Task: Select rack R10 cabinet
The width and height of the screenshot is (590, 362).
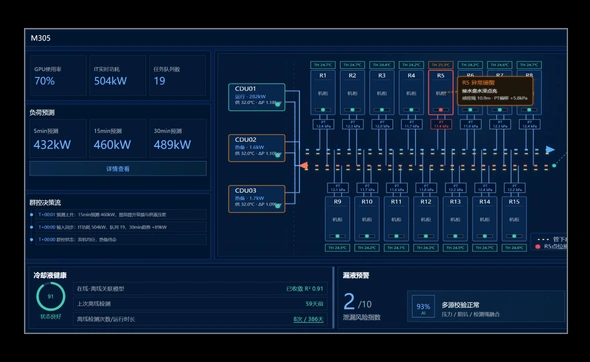Action: click(367, 219)
